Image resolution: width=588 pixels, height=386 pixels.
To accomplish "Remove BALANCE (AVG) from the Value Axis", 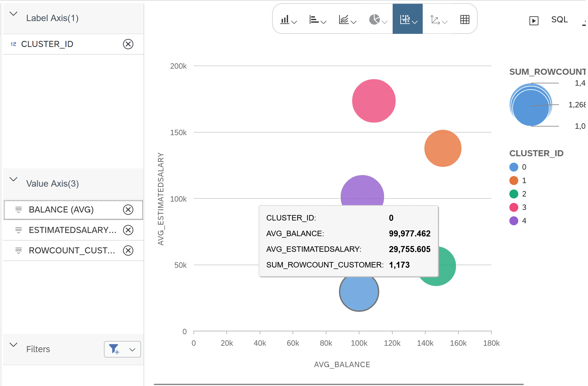I will click(128, 210).
